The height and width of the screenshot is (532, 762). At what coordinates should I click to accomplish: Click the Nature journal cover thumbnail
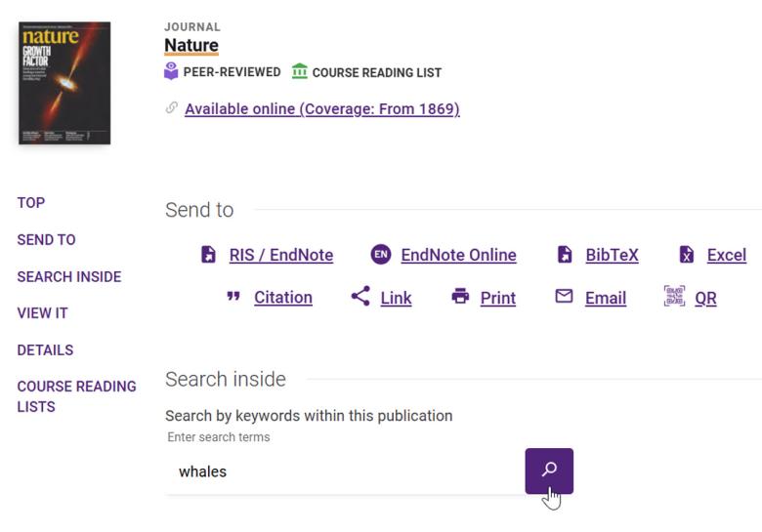(x=64, y=83)
